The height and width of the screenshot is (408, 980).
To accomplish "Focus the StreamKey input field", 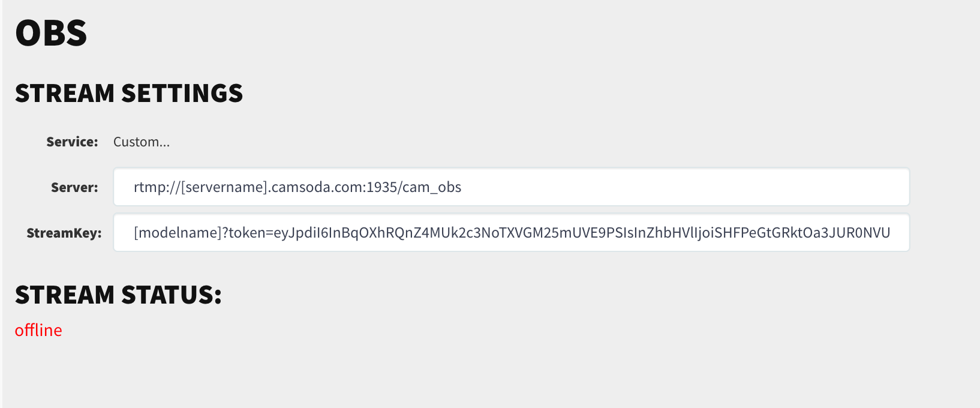I will (511, 233).
